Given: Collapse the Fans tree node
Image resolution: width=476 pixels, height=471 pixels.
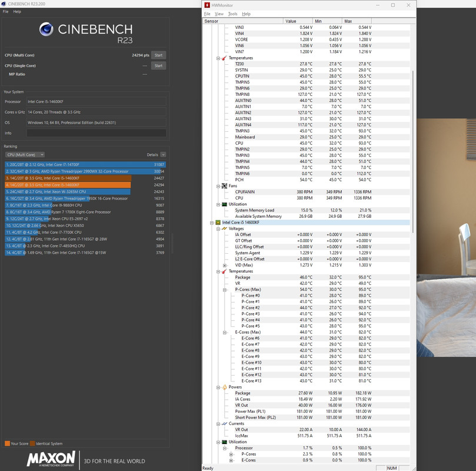Looking at the screenshot, I should (x=218, y=186).
